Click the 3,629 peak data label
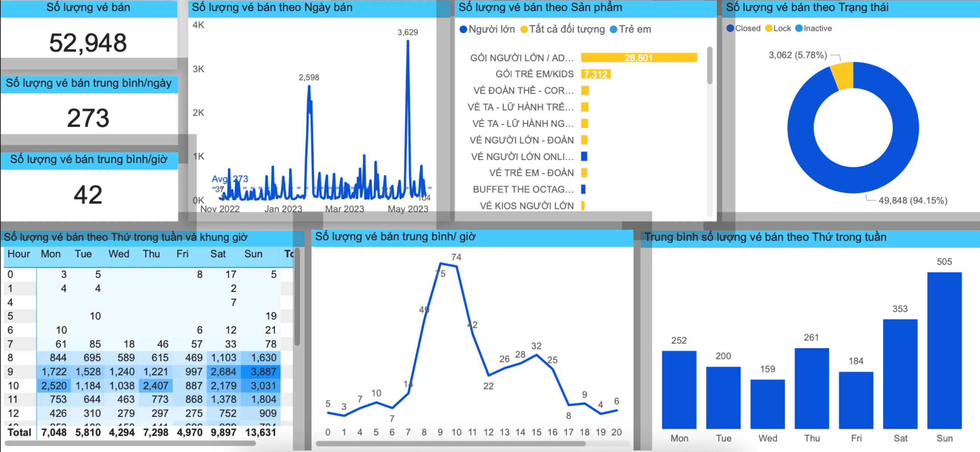The width and height of the screenshot is (980, 452). pos(407,33)
